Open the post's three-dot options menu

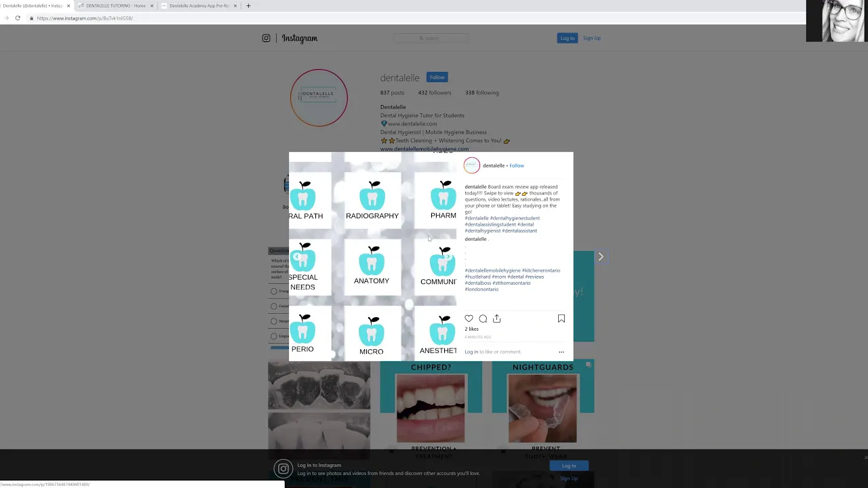[561, 352]
